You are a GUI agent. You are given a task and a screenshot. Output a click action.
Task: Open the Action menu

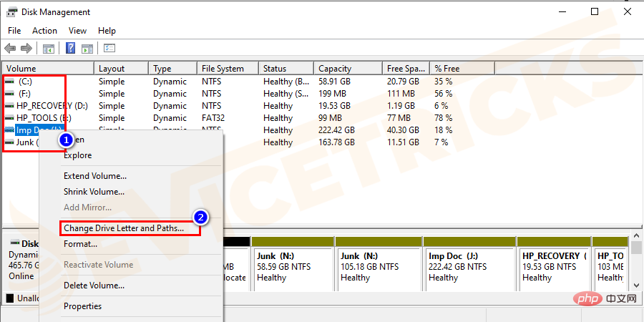(45, 31)
